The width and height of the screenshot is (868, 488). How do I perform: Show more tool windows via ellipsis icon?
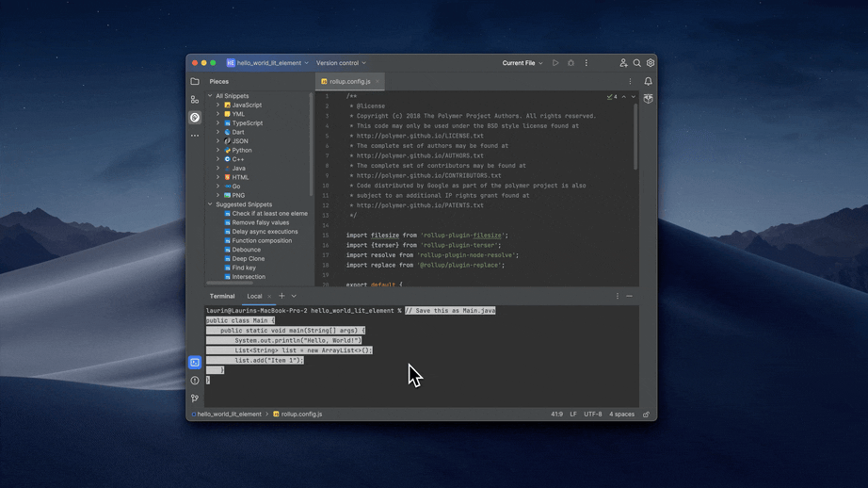[x=195, y=135]
